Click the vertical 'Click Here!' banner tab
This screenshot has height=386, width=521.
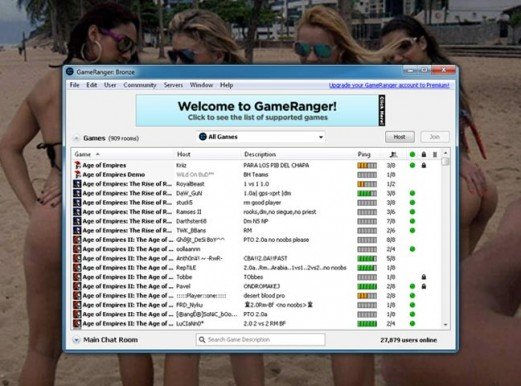382,110
